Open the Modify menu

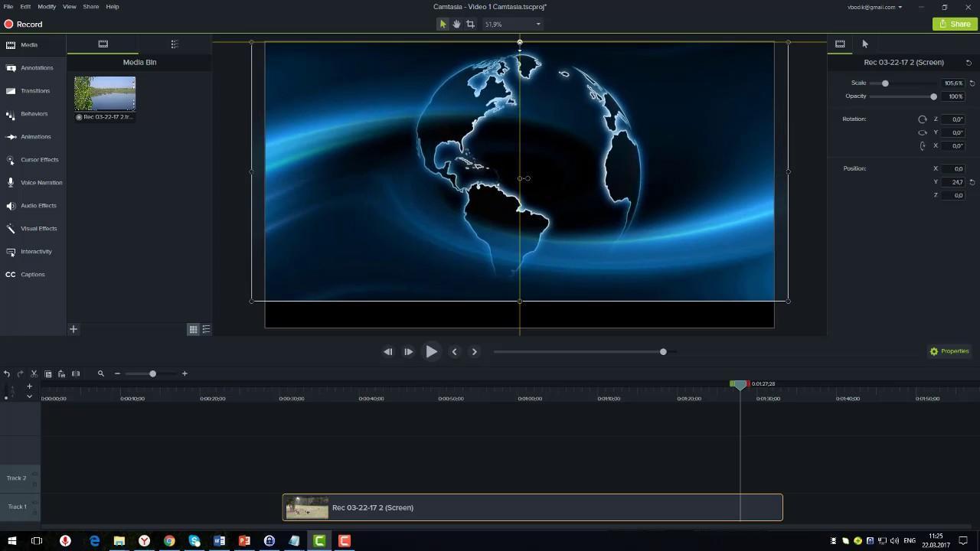[47, 7]
